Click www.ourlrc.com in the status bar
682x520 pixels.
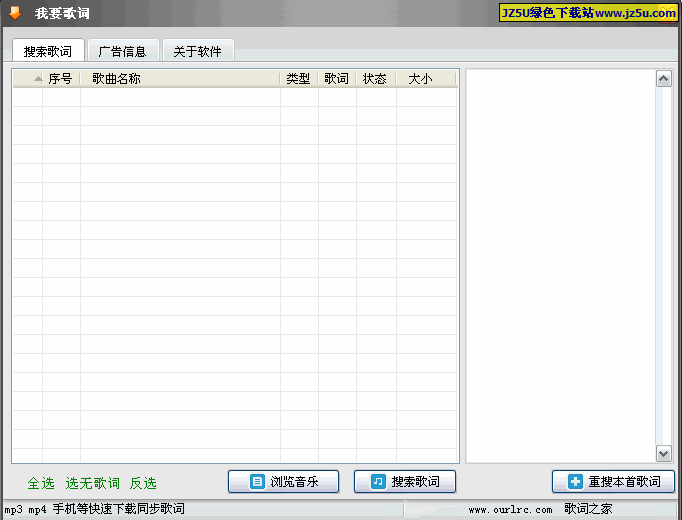point(510,510)
